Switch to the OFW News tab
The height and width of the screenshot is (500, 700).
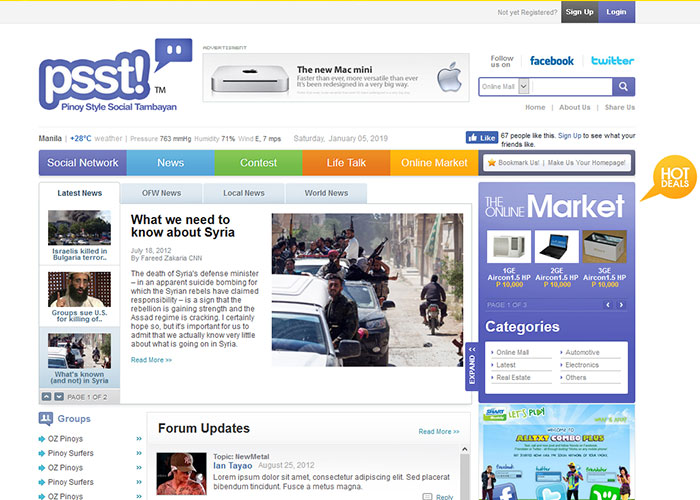point(161,193)
